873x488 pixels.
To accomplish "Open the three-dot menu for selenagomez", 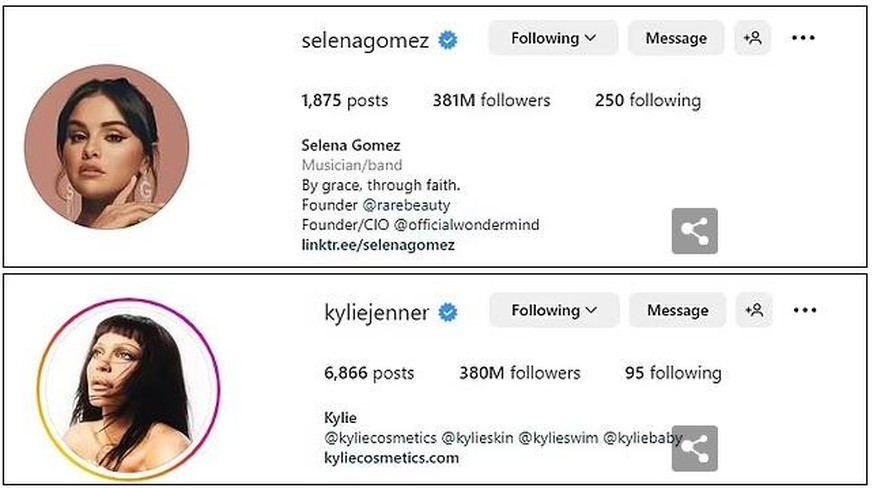I will pos(804,39).
